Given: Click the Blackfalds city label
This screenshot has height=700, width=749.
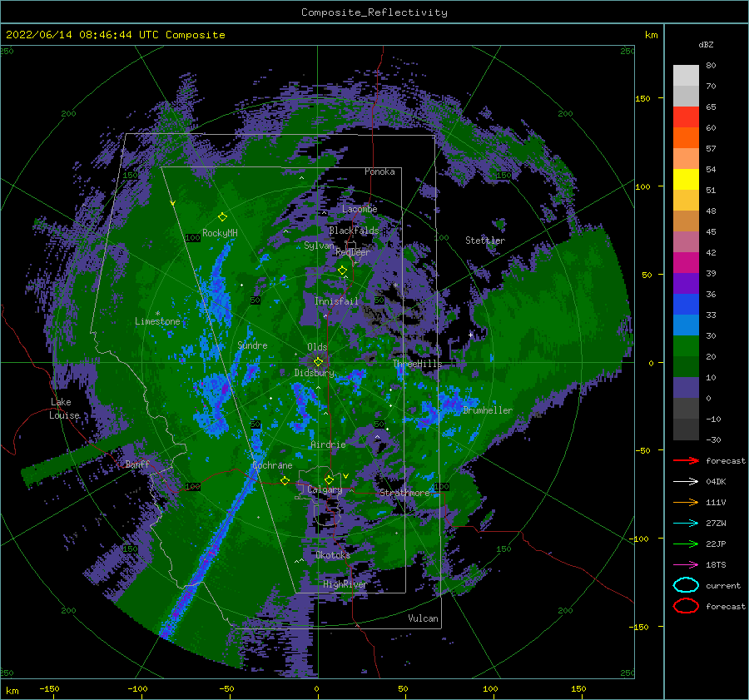Looking at the screenshot, I should [x=354, y=231].
